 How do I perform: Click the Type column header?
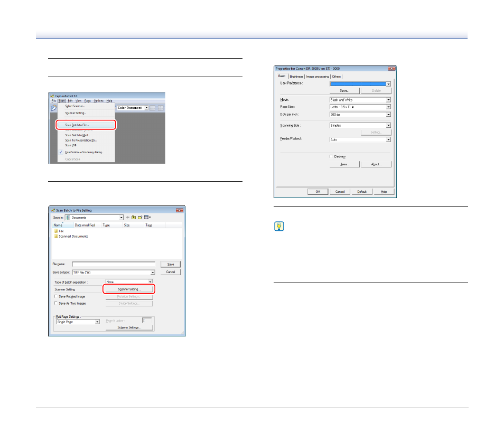click(112, 225)
